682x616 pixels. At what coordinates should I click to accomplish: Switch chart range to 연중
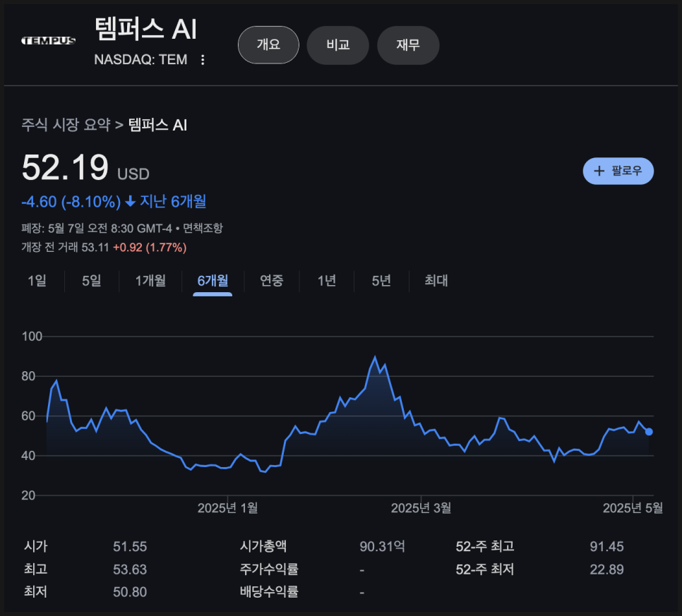[x=271, y=281]
